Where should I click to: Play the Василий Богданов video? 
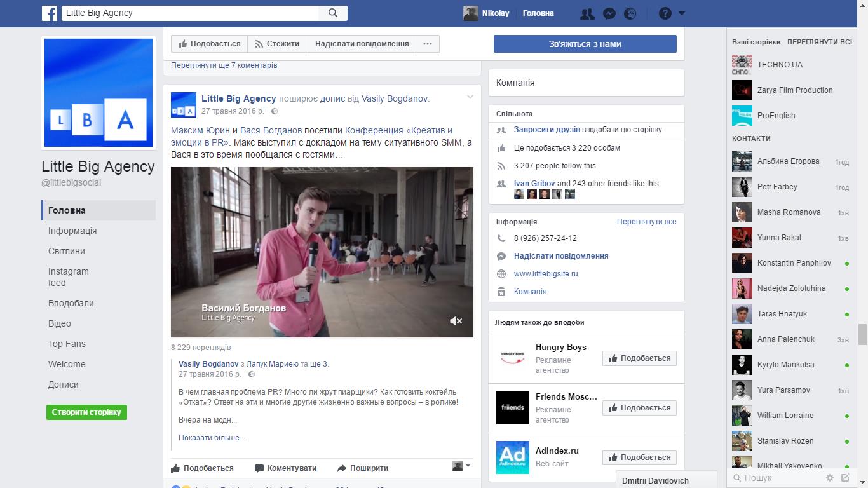point(322,252)
